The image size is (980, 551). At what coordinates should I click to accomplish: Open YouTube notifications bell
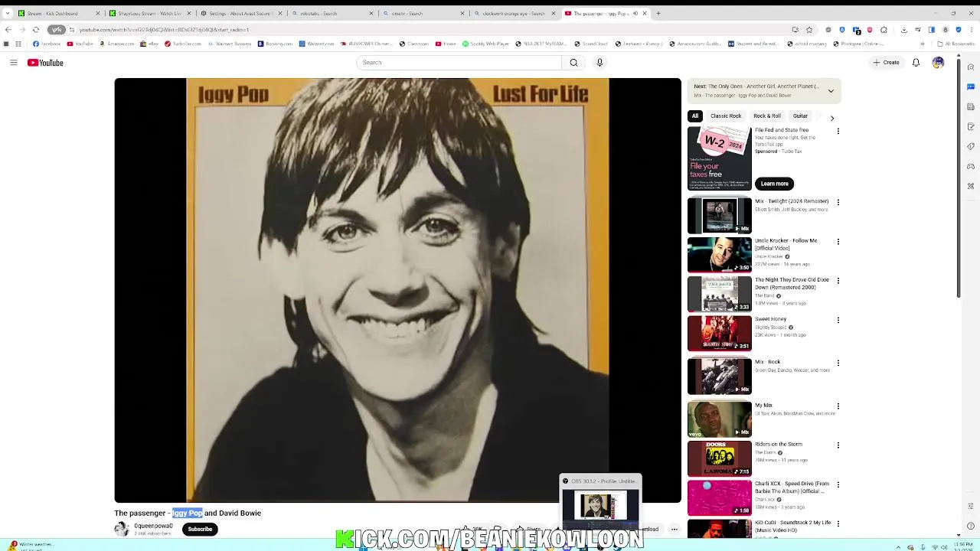tap(916, 63)
